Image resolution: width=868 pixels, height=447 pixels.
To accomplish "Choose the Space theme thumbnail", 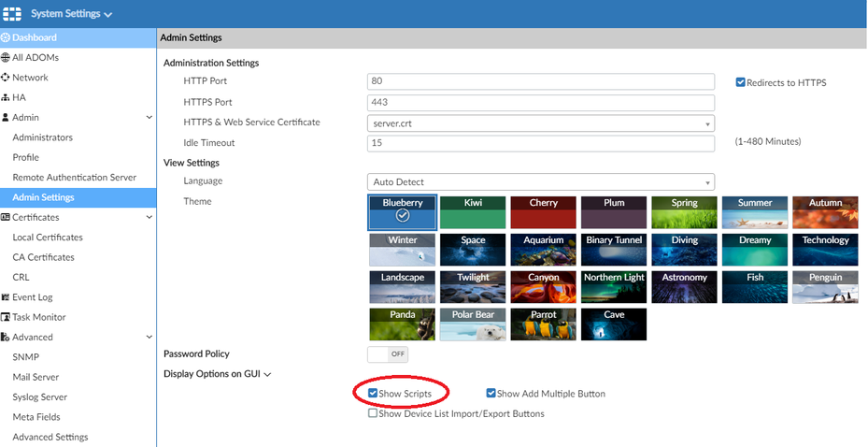I will [473, 250].
